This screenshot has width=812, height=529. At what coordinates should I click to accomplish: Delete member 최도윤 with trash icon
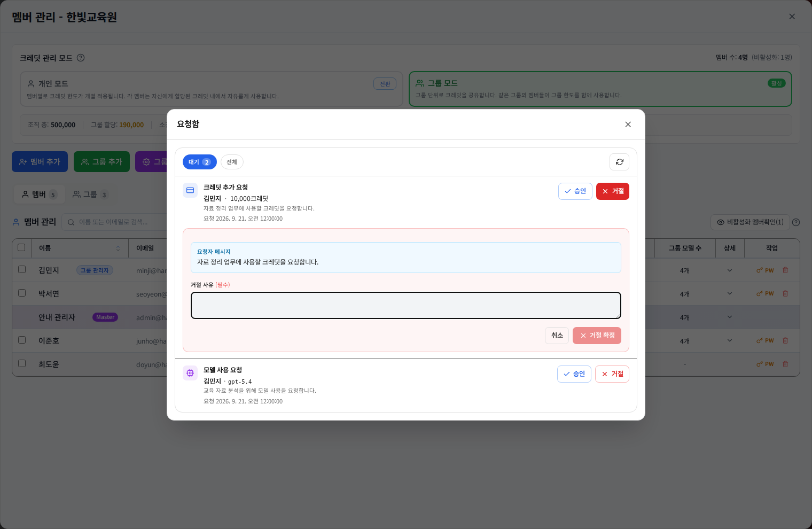785,364
